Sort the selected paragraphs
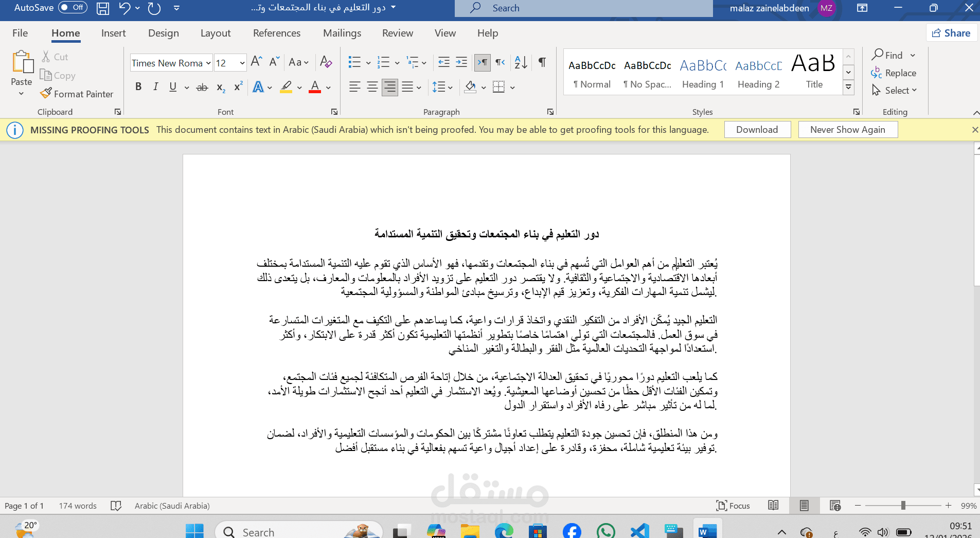Viewport: 980px width, 538px height. click(521, 62)
